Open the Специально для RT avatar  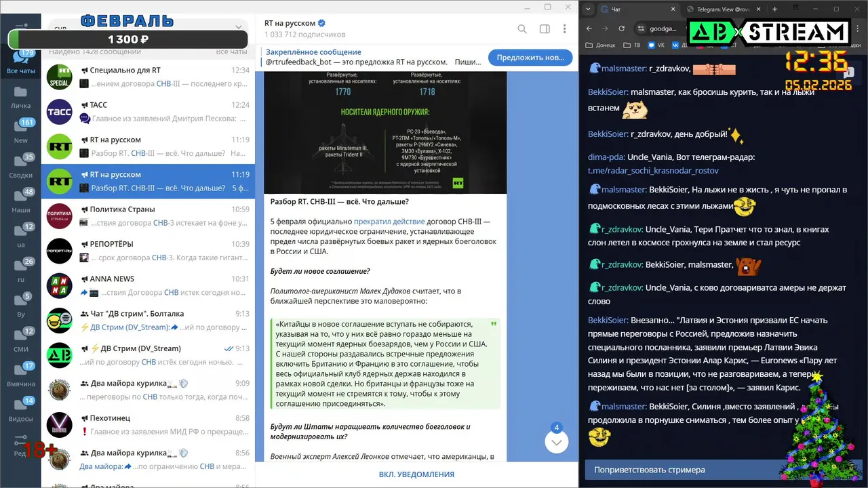[60, 77]
